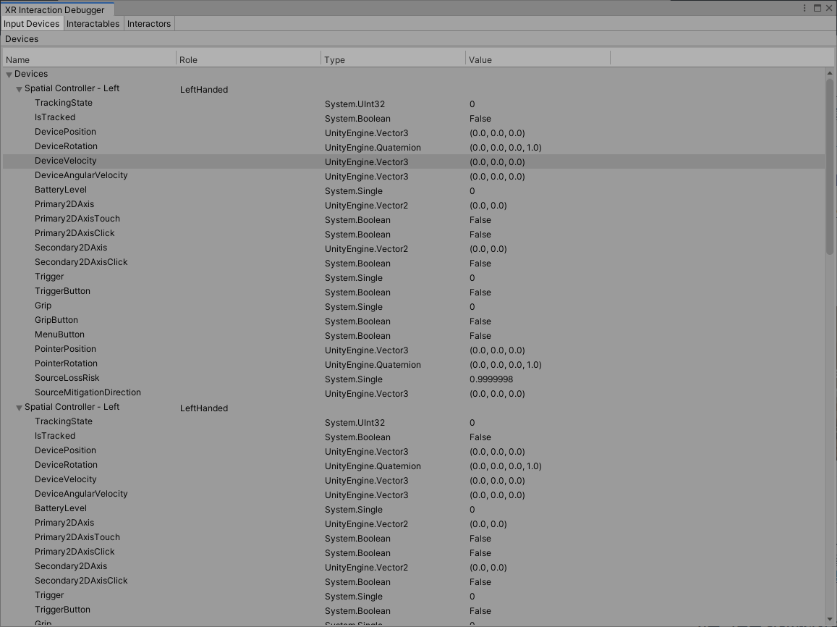Select DevicePosition under the second Spatial Controller
This screenshot has width=840, height=627.
point(414,451)
